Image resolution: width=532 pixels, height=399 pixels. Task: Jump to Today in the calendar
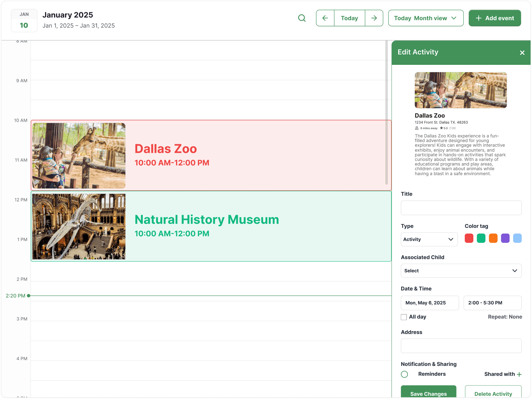coord(349,18)
